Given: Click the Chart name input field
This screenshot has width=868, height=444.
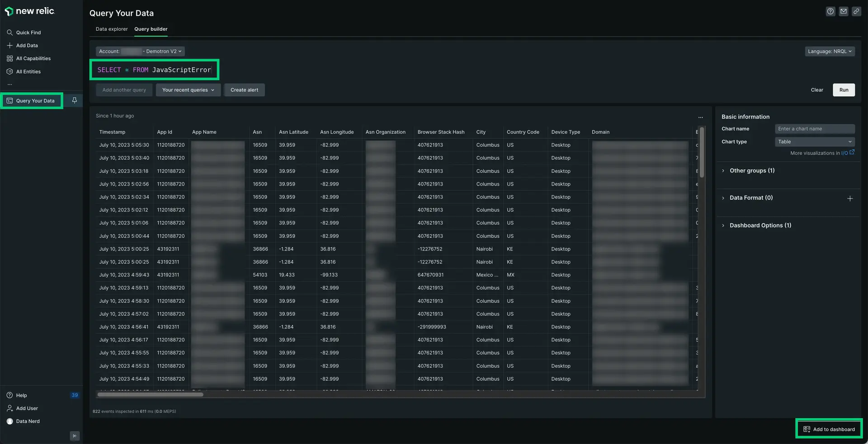Looking at the screenshot, I should [x=815, y=129].
